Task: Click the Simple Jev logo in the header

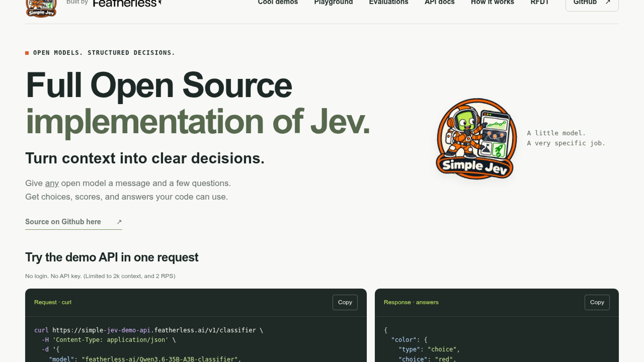Action: coord(41,8)
